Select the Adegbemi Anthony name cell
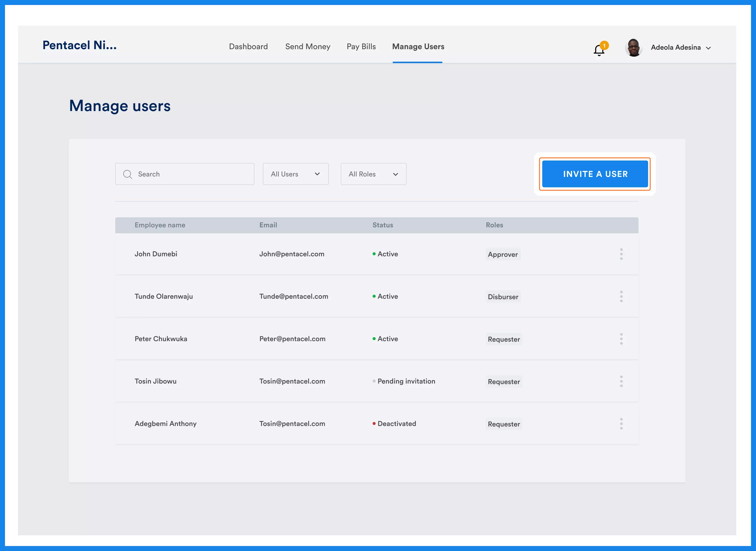756x551 pixels. click(166, 423)
